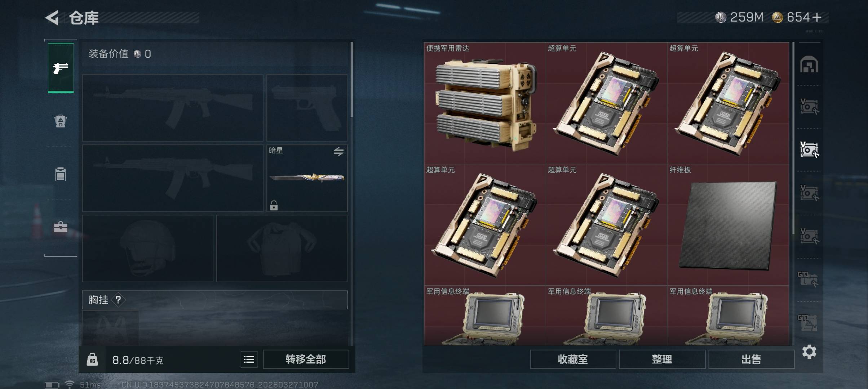Select the 便携军用雷达 item
The image size is (868, 389).
(485, 103)
